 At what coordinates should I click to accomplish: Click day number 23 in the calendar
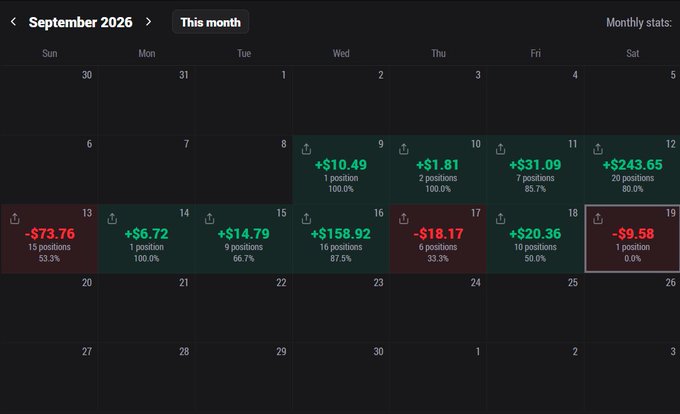pyautogui.click(x=379, y=283)
